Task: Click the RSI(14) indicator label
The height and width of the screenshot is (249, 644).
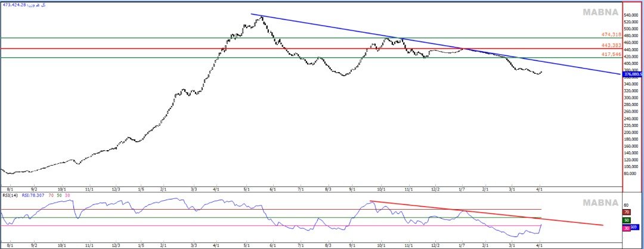Action: pyautogui.click(x=11, y=195)
